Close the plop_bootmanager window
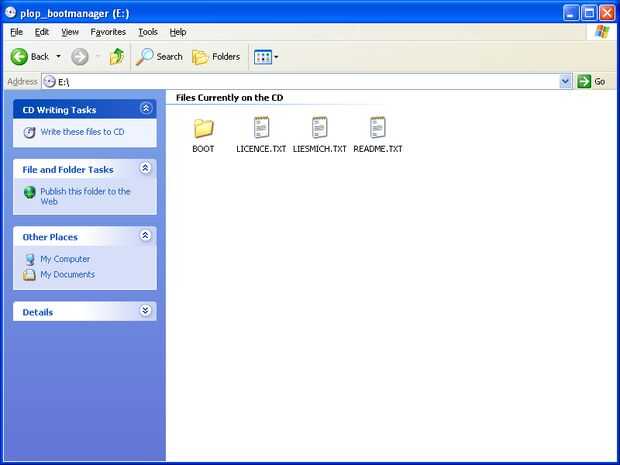Screen dimensions: 620x465 pos(607,13)
